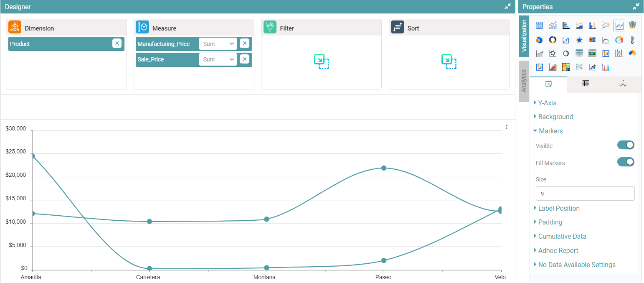Viewport: 644px width, 283px height.
Task: Select the pie chart visualization icon
Action: coord(539,40)
